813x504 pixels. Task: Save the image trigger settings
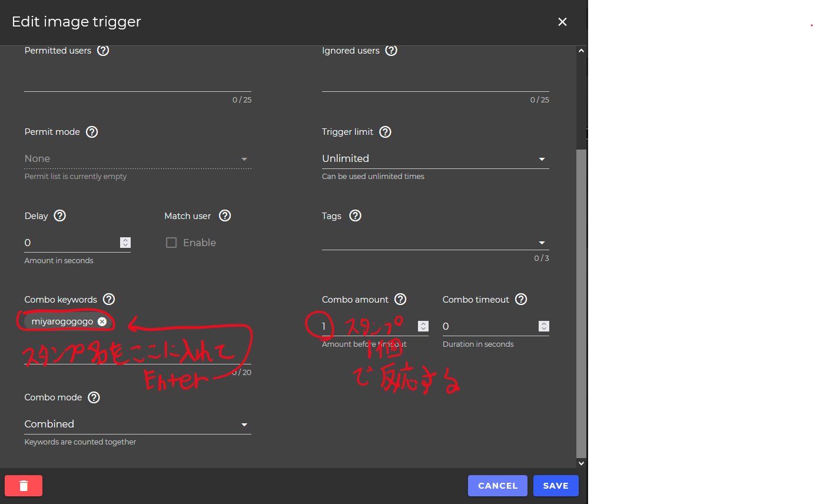(556, 486)
